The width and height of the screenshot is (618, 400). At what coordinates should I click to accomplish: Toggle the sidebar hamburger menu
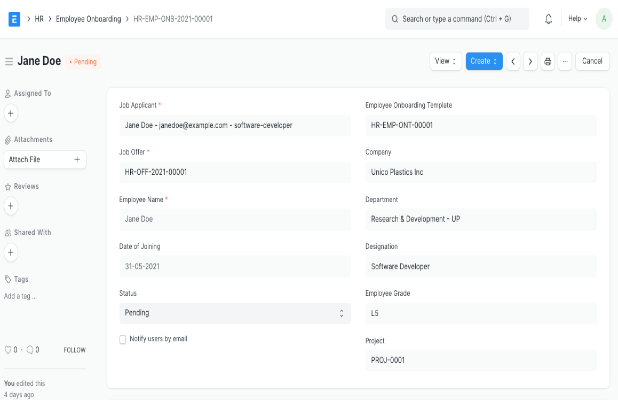tap(9, 61)
